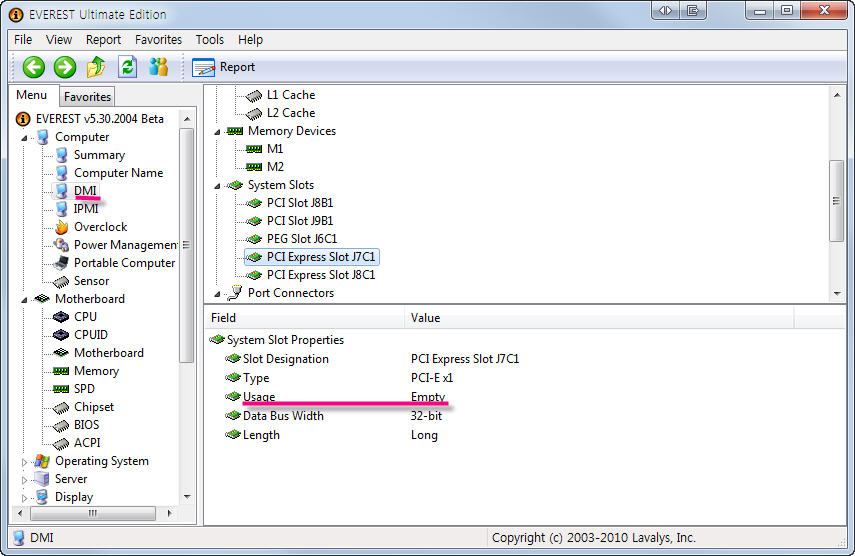Open the Help menu
This screenshot has width=855, height=556.
[x=250, y=40]
